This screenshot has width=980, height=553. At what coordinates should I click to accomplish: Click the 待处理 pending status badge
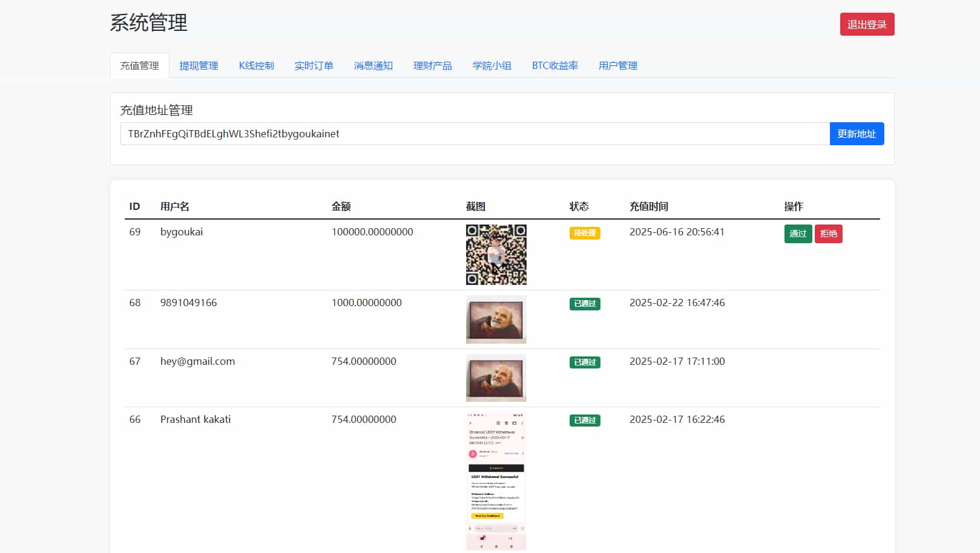(584, 232)
